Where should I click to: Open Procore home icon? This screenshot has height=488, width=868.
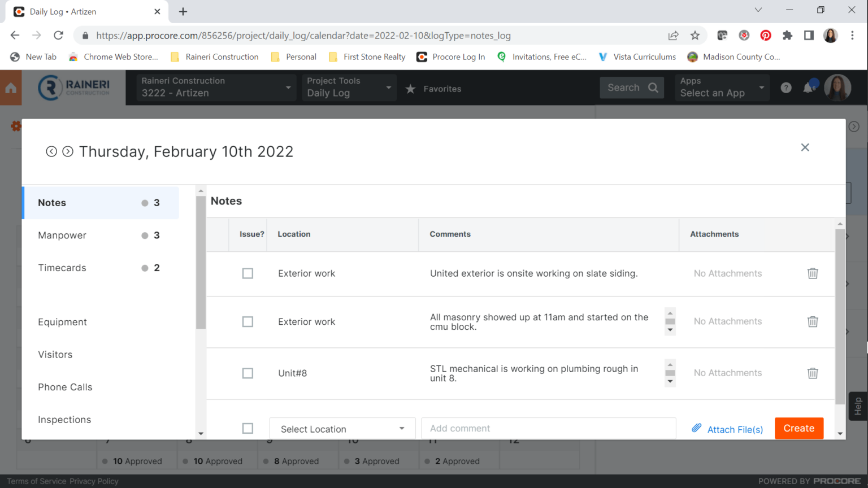(11, 88)
